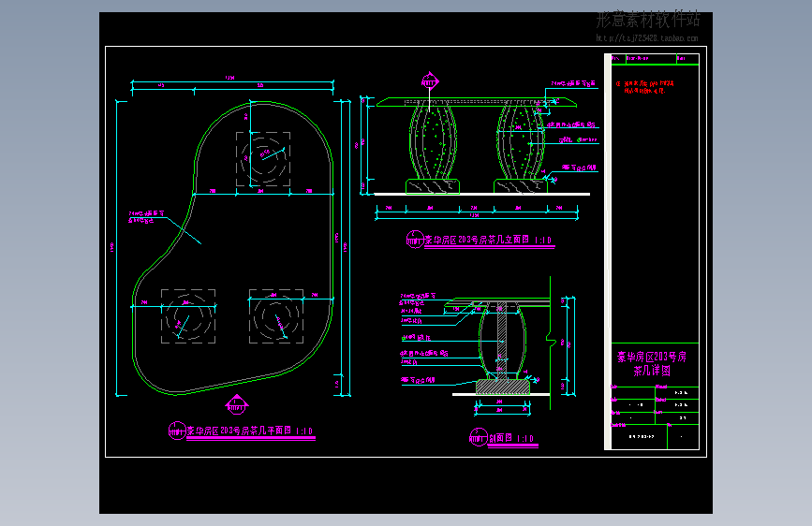Click the hatched base block in the section view
812x526 pixels.
[503, 387]
